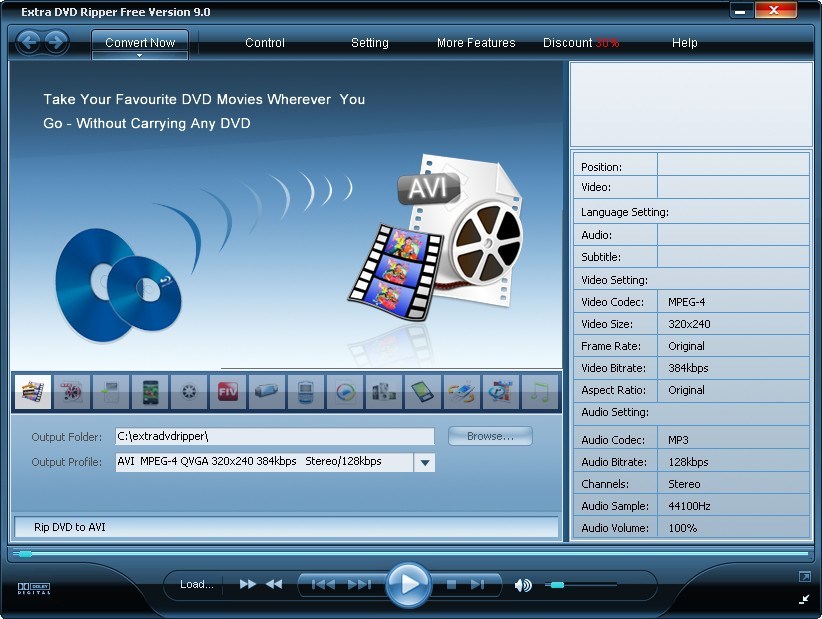Screen dimensions: 822x619
Task: Click the playback seek bar handle
Action: [24, 553]
